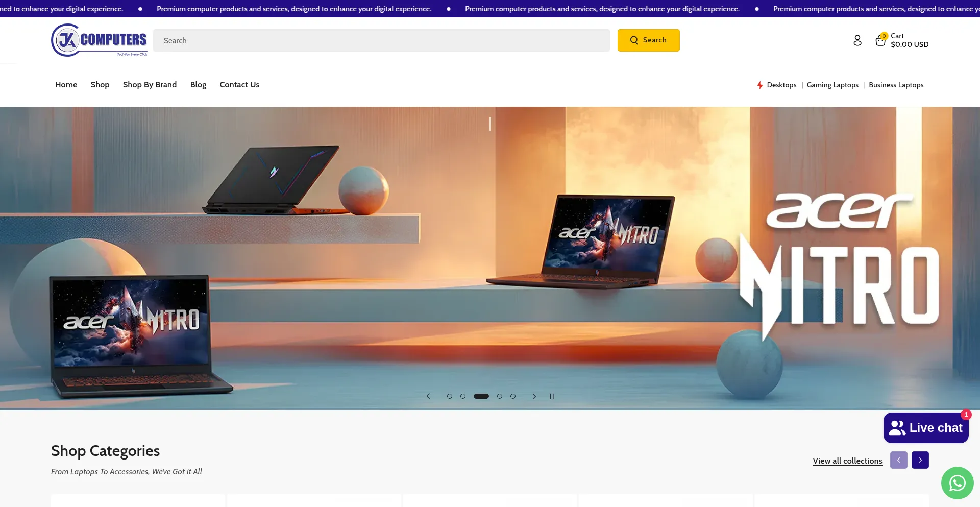Click the red lightning bolt icon
Viewport: 980px width, 507px height.
point(760,85)
